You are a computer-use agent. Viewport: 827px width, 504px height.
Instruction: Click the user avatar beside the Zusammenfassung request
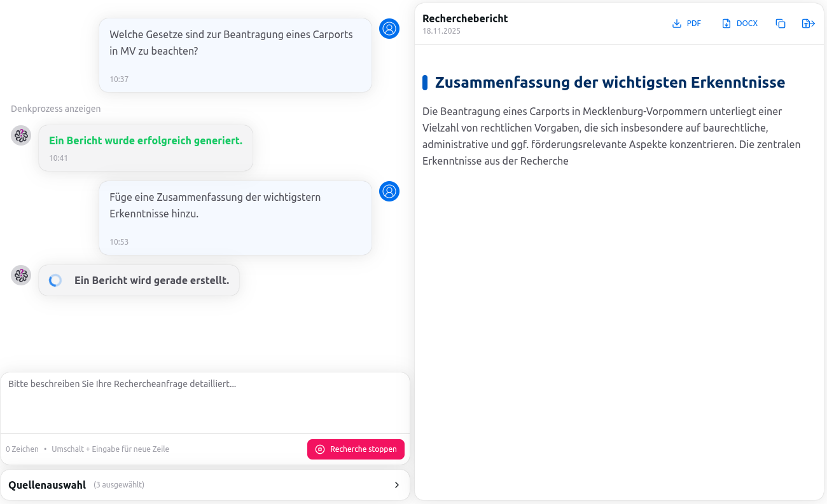coord(389,191)
